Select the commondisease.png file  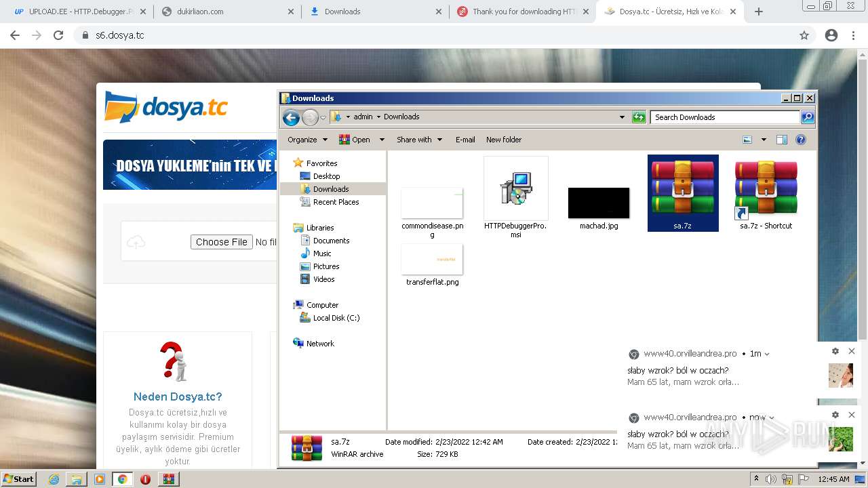[x=433, y=212]
